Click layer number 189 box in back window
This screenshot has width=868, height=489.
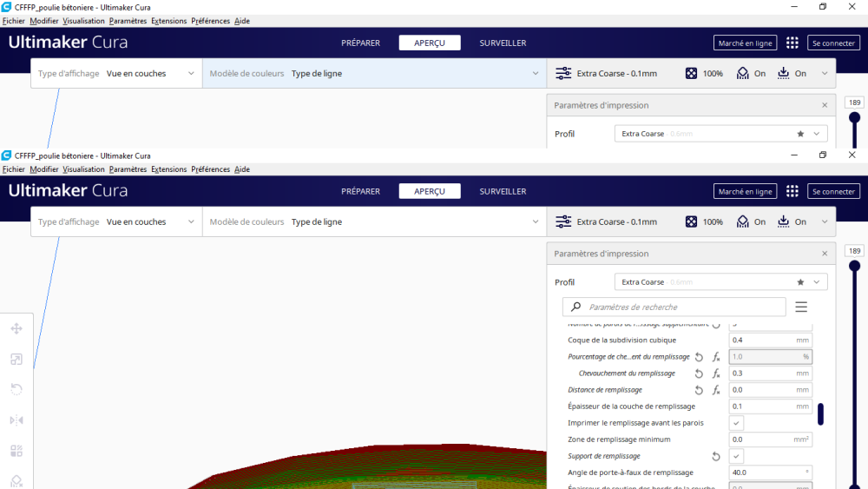click(855, 102)
